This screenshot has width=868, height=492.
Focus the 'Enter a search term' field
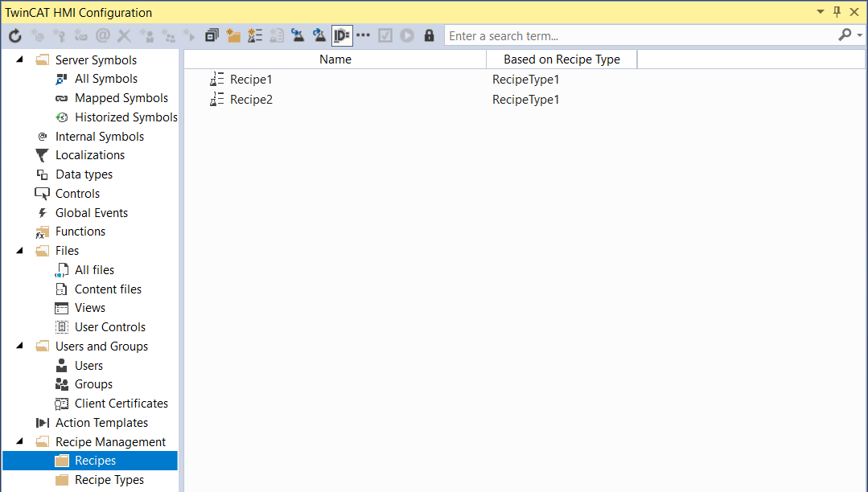(640, 36)
